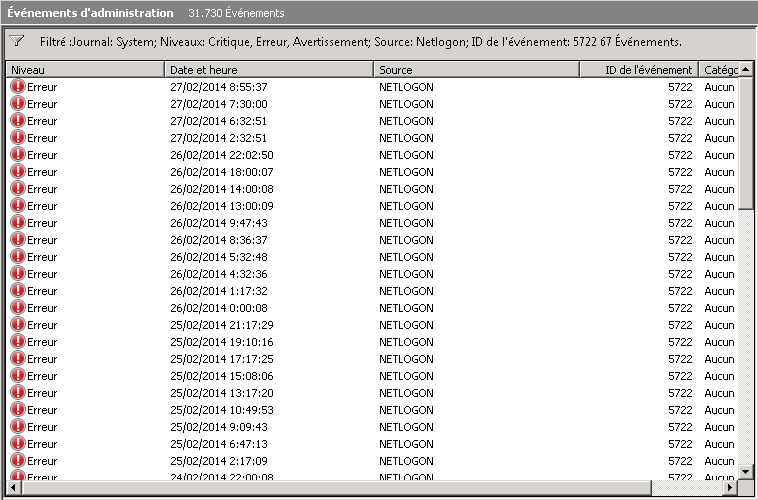Viewport: 758px width, 500px height.
Task: Click error icon for 27/02/2014 8:55:37 event
Action: pyautogui.click(x=18, y=87)
